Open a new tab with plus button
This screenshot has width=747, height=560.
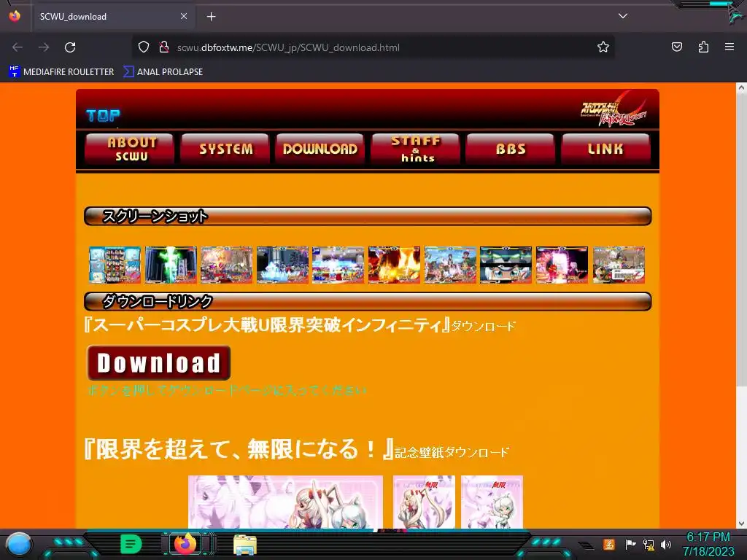[211, 17]
